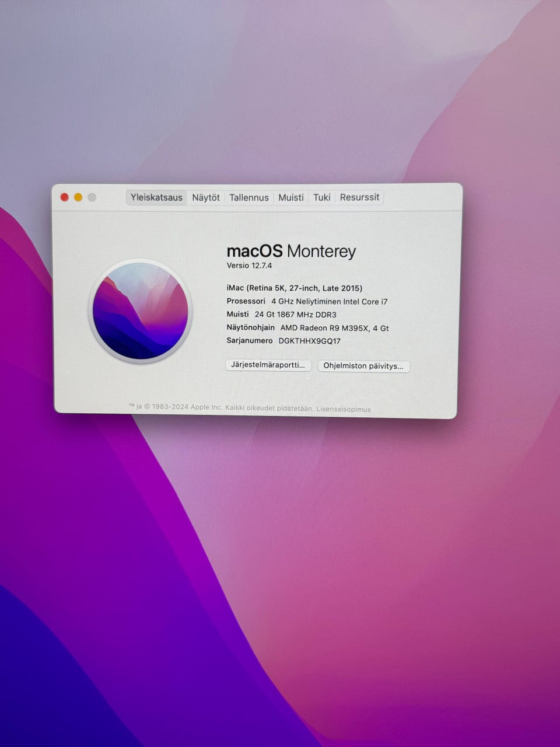560x747 pixels.
Task: Click the Apple copyright notice text
Action: point(221,407)
